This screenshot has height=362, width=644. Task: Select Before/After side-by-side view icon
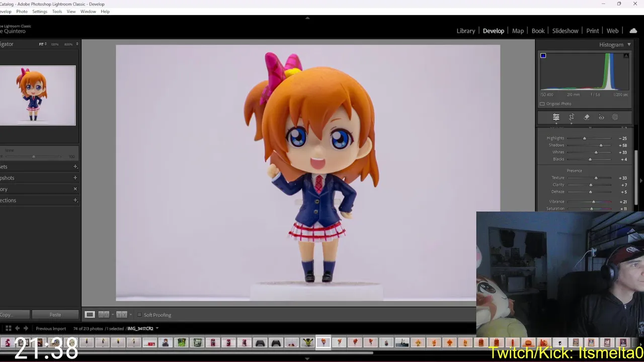point(103,315)
